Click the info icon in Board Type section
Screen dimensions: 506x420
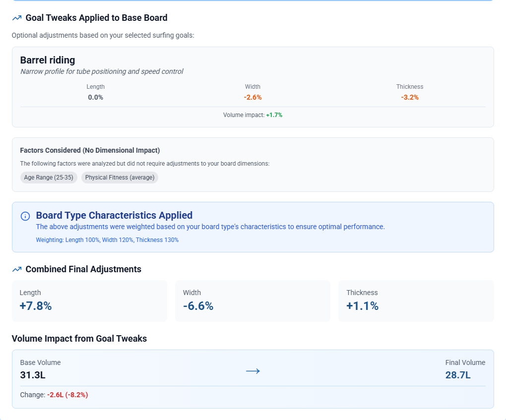25,216
